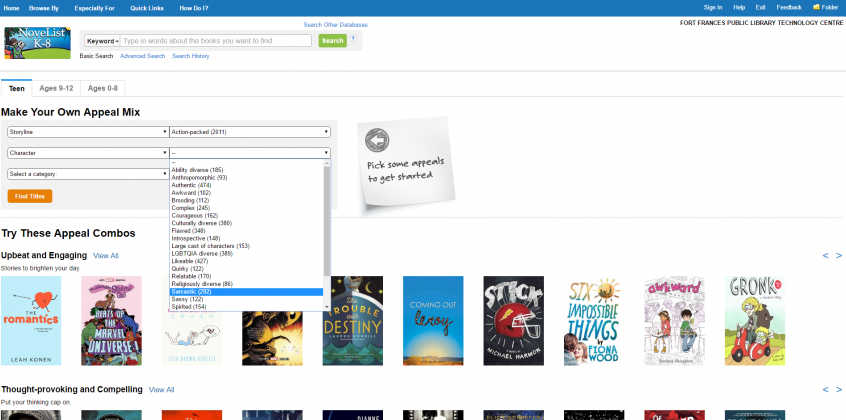The width and height of the screenshot is (846, 420).
Task: Click the back arrow on sticky note
Action: coord(377,140)
